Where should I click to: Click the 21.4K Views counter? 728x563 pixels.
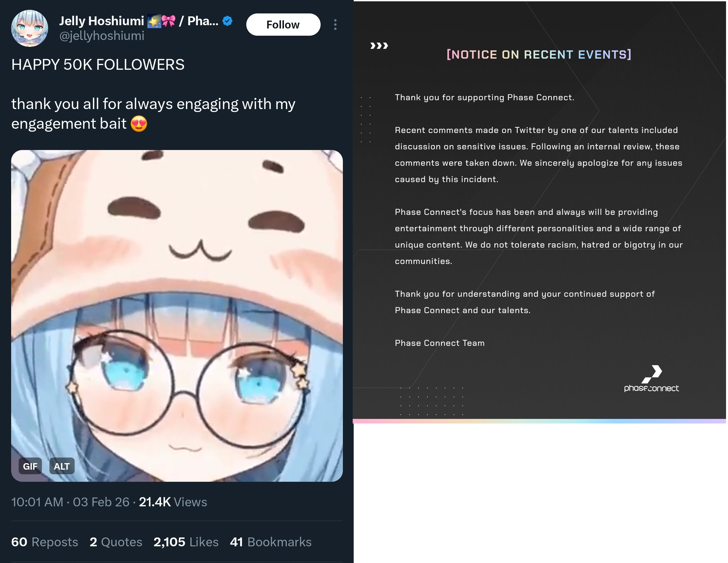173,502
